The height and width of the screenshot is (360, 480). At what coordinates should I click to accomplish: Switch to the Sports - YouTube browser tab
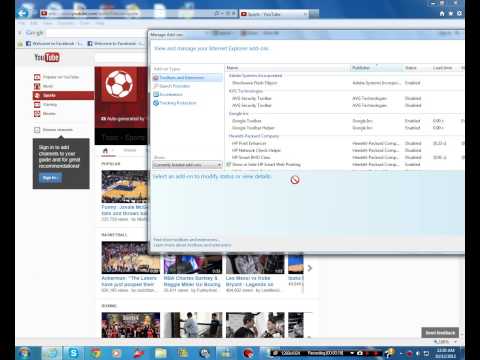274,14
